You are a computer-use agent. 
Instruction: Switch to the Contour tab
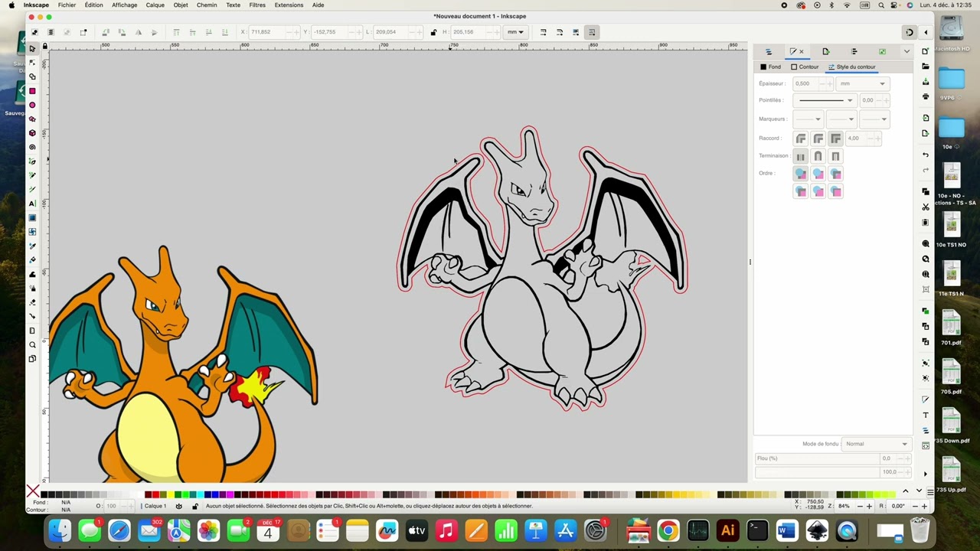click(805, 67)
